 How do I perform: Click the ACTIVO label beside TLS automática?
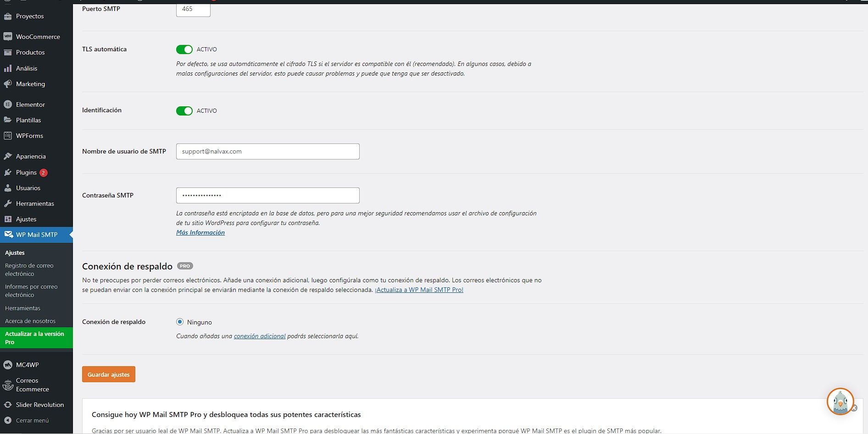tap(207, 49)
